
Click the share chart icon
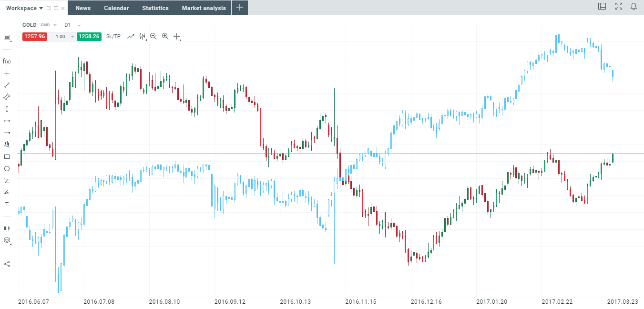(7, 264)
